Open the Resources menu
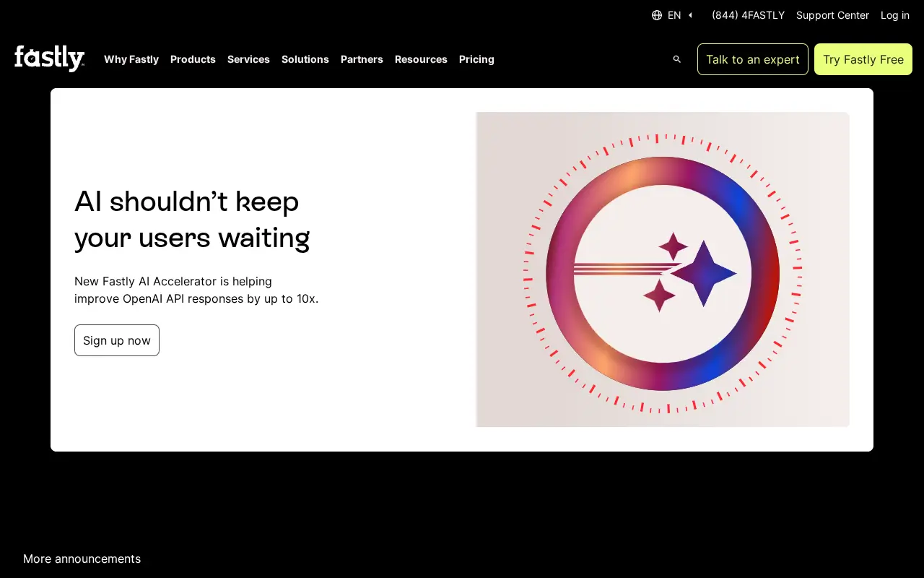 421,59
